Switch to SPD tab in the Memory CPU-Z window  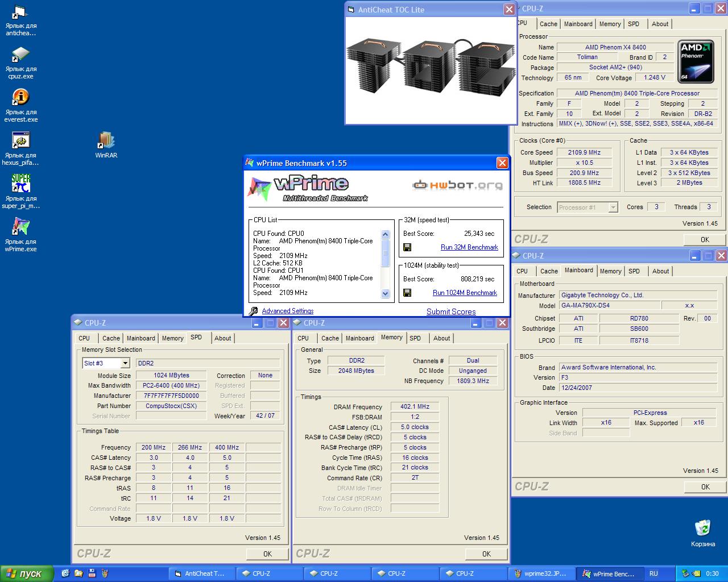tap(415, 338)
